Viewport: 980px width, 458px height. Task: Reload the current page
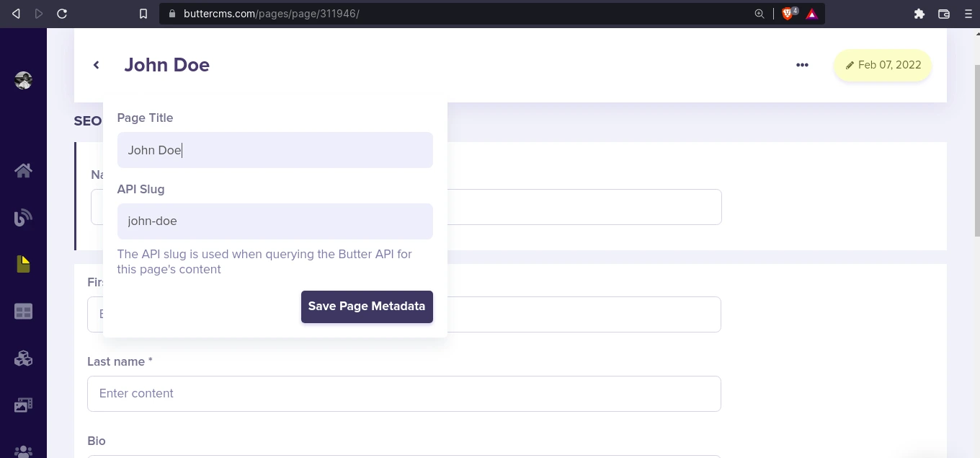coord(62,14)
